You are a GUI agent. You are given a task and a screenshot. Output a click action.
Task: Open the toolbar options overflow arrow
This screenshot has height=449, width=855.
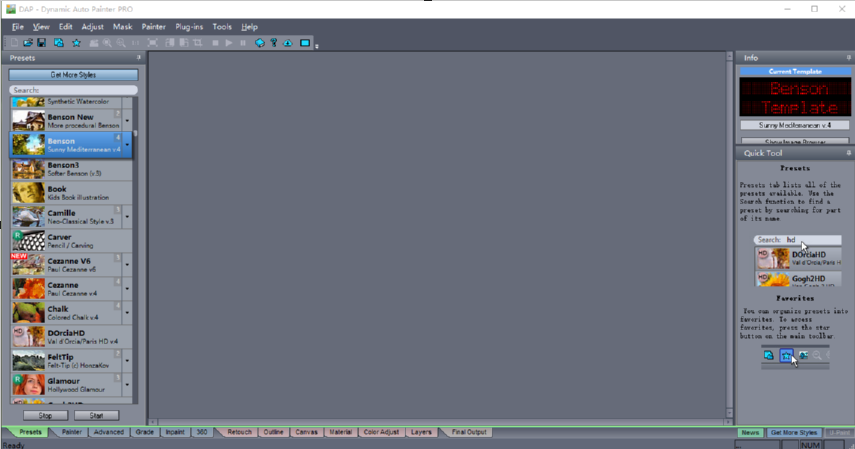[317, 46]
